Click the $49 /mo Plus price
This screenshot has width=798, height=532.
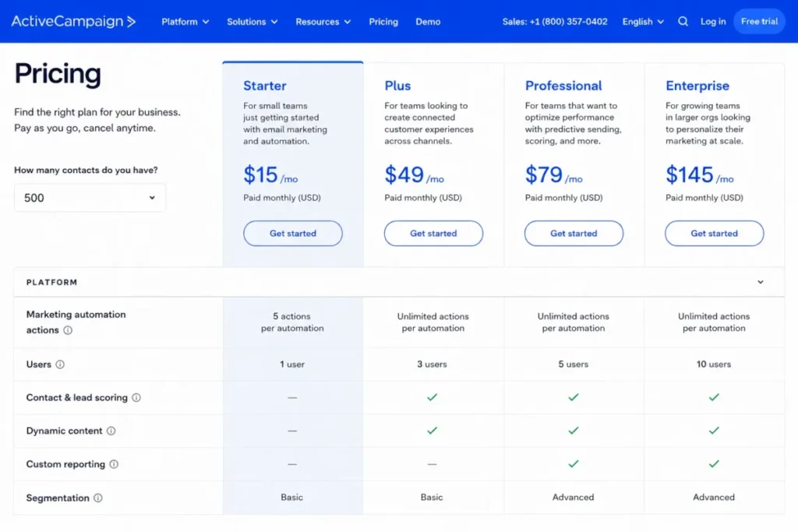414,175
